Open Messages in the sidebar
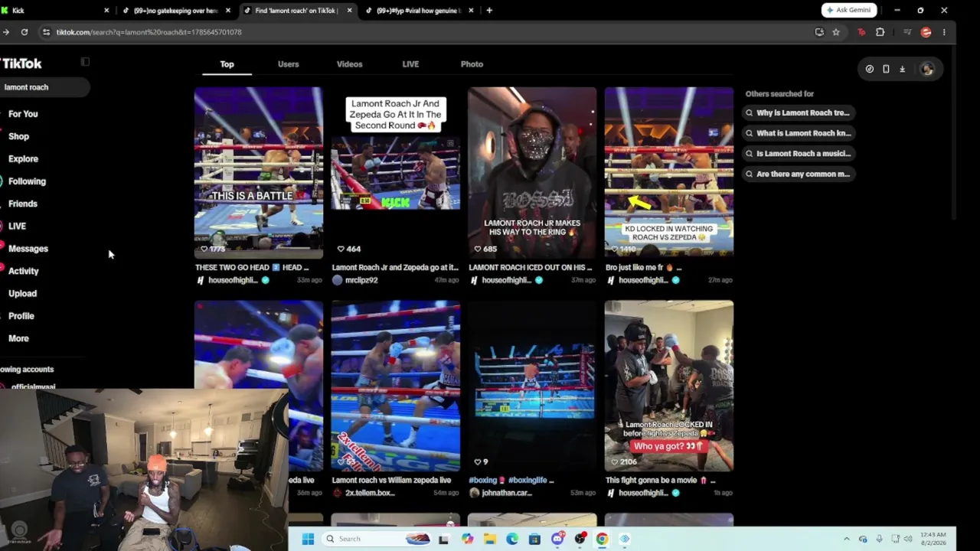The width and height of the screenshot is (980, 551). (28, 249)
